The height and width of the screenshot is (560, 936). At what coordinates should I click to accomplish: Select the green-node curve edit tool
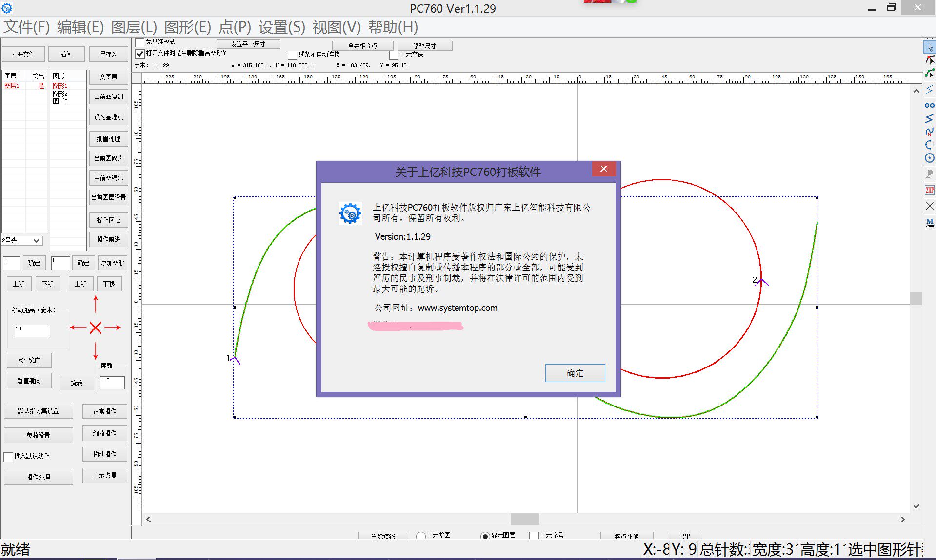(x=930, y=74)
